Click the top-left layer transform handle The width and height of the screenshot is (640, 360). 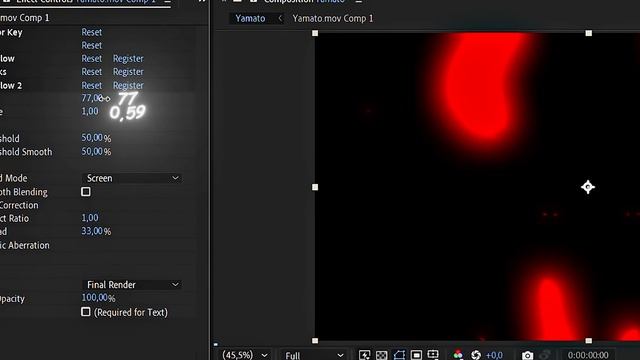[315, 33]
